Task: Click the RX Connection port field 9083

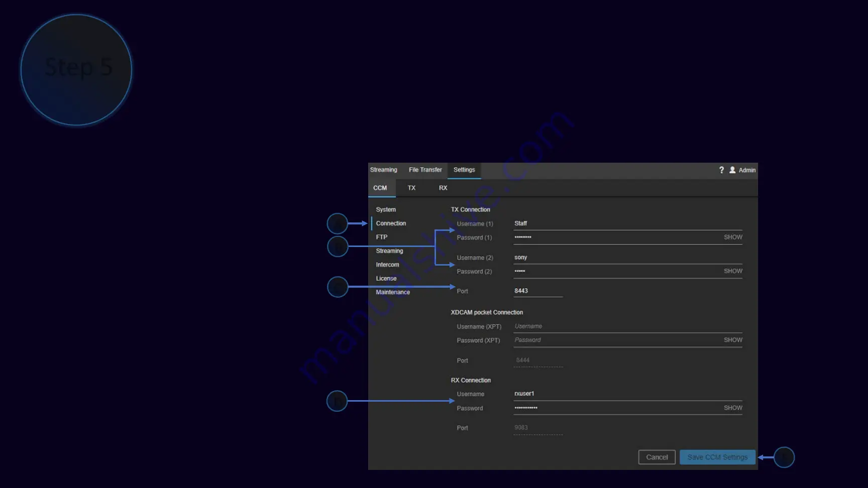Action: coord(538,428)
